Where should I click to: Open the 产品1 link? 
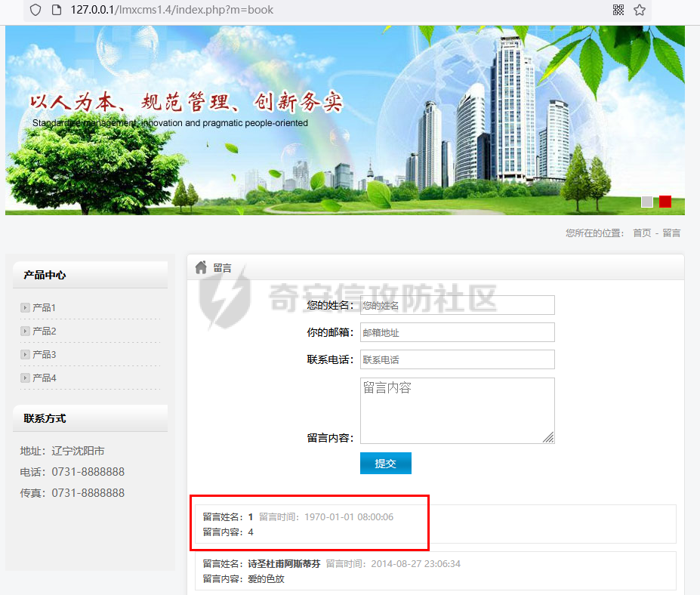pyautogui.click(x=45, y=307)
